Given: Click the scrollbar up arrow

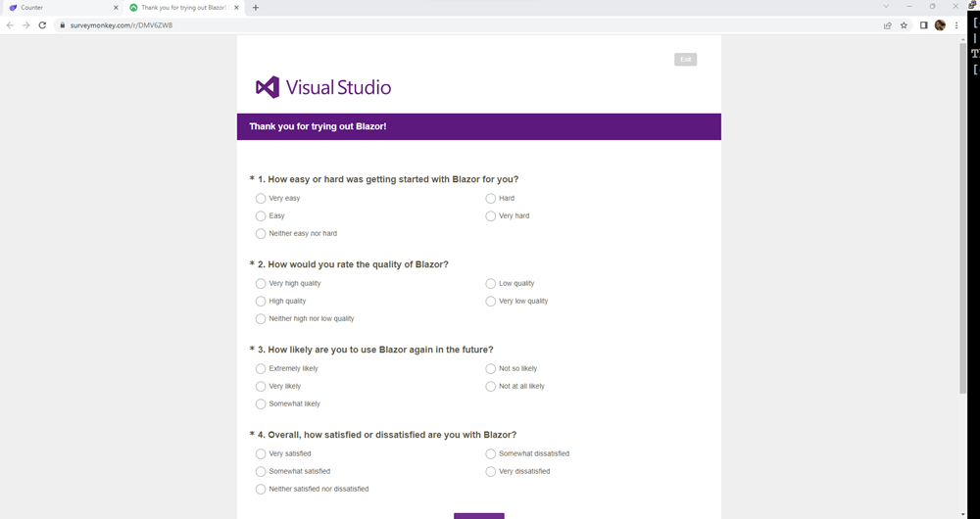Looking at the screenshot, I should [963, 39].
